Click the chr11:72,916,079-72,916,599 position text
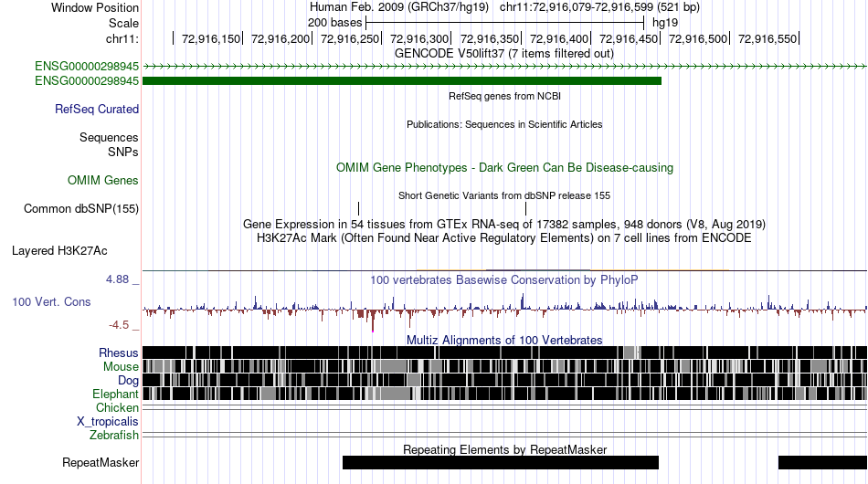The height and width of the screenshot is (484, 868). pyautogui.click(x=599, y=7)
